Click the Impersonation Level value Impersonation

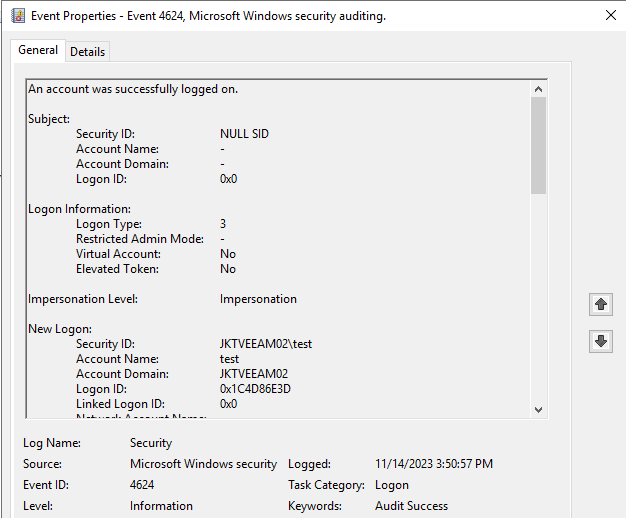258,299
